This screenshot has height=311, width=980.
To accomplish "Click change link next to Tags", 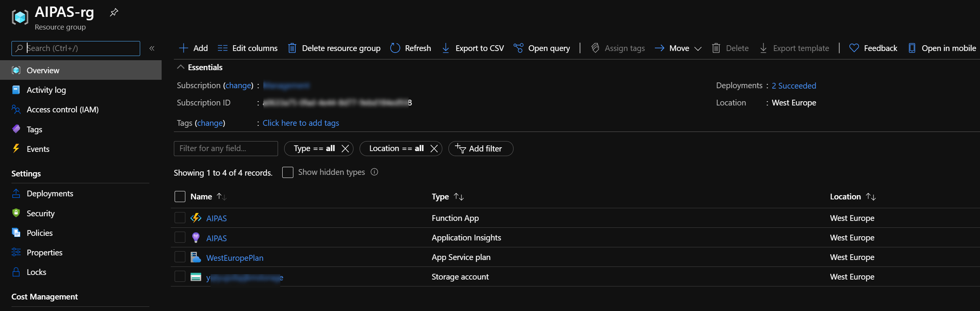I will (210, 123).
